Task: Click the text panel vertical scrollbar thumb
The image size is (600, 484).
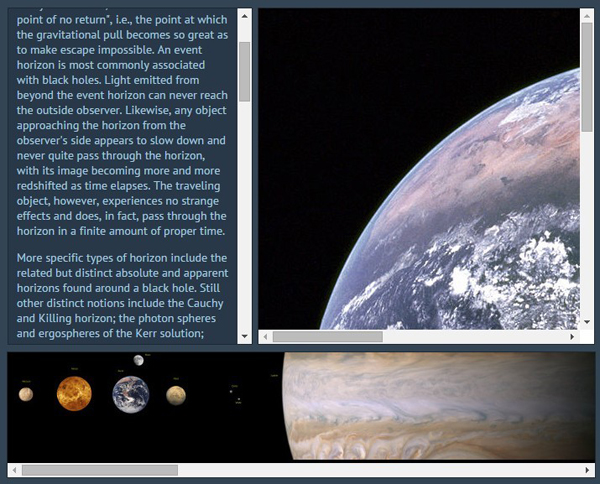Action: click(245, 72)
